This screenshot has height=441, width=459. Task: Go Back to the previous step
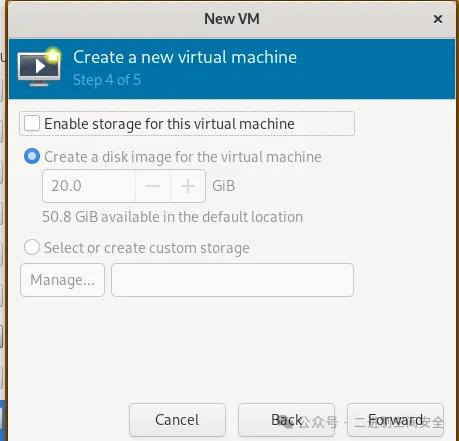[286, 420]
